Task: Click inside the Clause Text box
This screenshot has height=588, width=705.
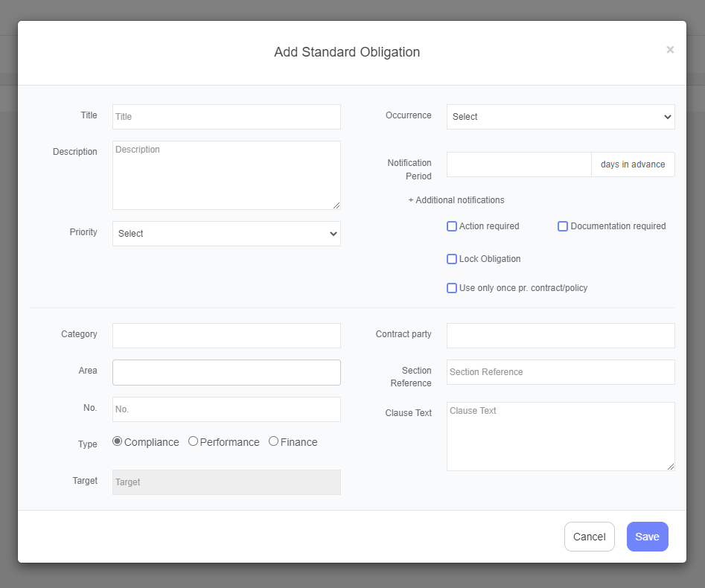Action: (x=561, y=436)
